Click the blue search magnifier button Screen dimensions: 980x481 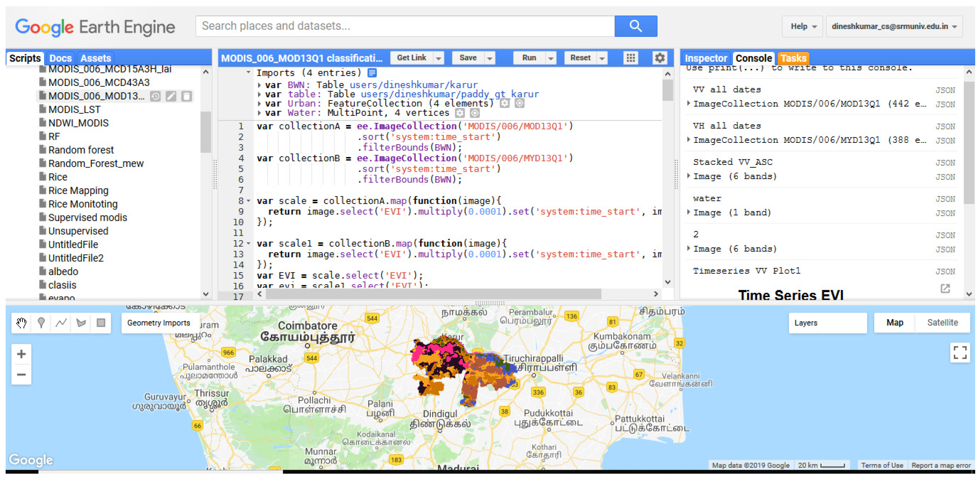tap(635, 26)
